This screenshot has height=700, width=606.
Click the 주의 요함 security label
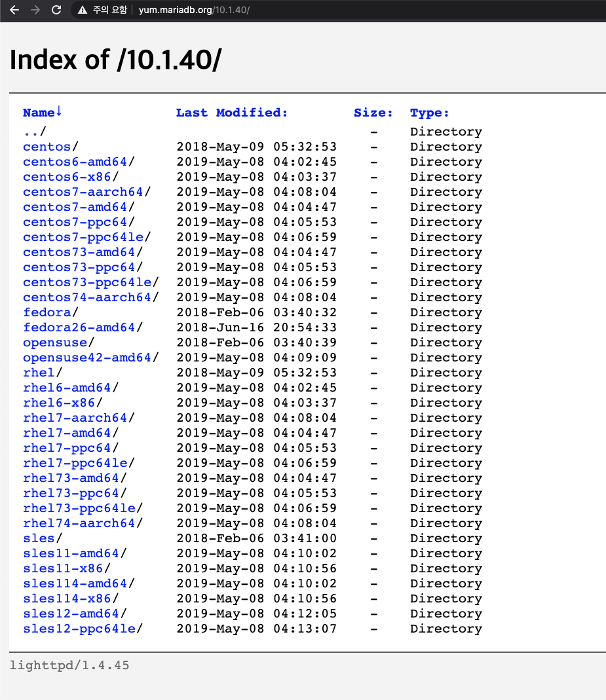click(110, 10)
